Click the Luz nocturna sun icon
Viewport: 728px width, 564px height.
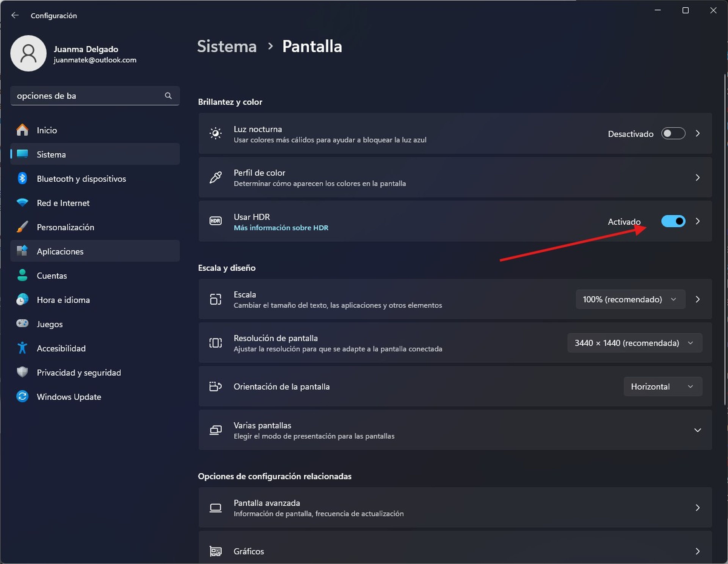click(215, 133)
